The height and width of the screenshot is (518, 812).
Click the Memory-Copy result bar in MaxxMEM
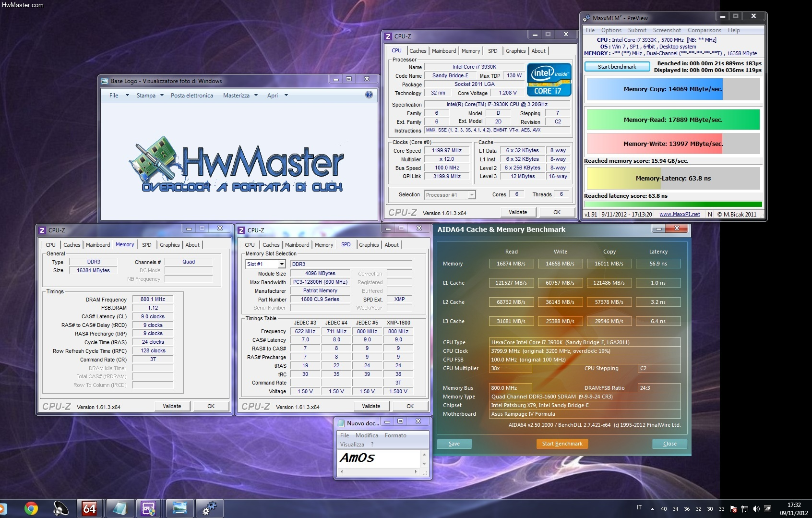(x=673, y=89)
